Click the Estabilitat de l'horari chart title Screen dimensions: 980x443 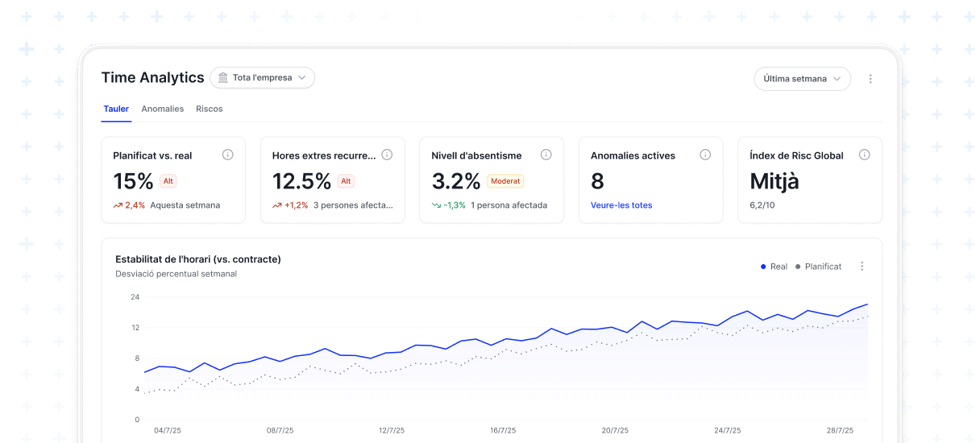(x=198, y=259)
